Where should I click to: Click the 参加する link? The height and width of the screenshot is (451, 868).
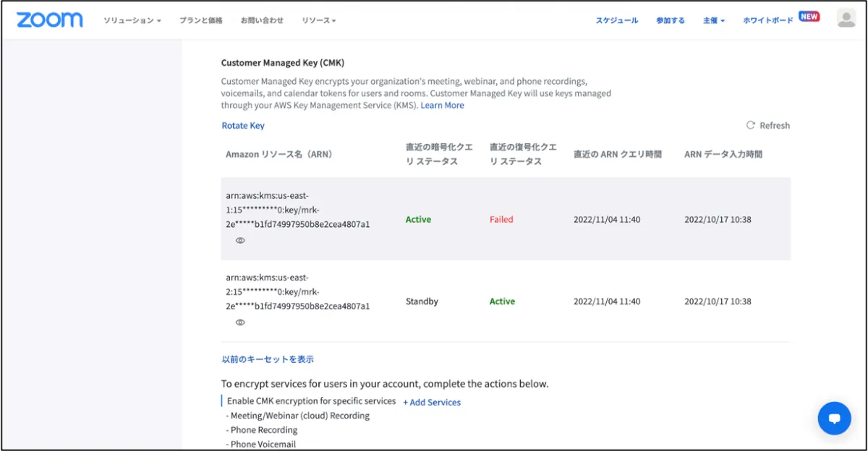coord(670,20)
